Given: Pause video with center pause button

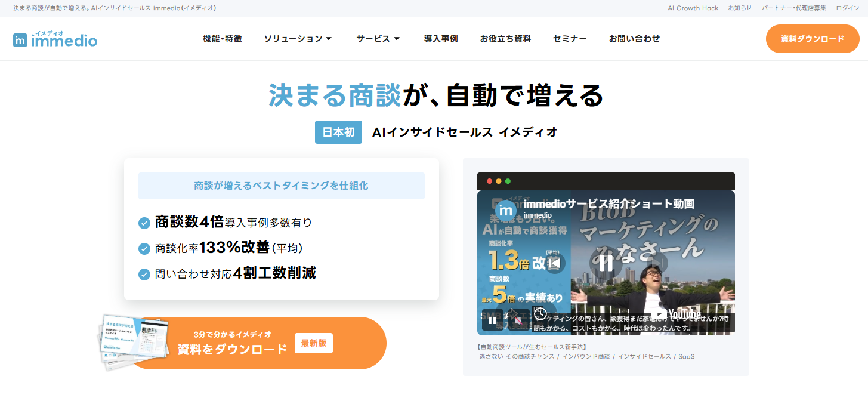Looking at the screenshot, I should click(x=606, y=263).
